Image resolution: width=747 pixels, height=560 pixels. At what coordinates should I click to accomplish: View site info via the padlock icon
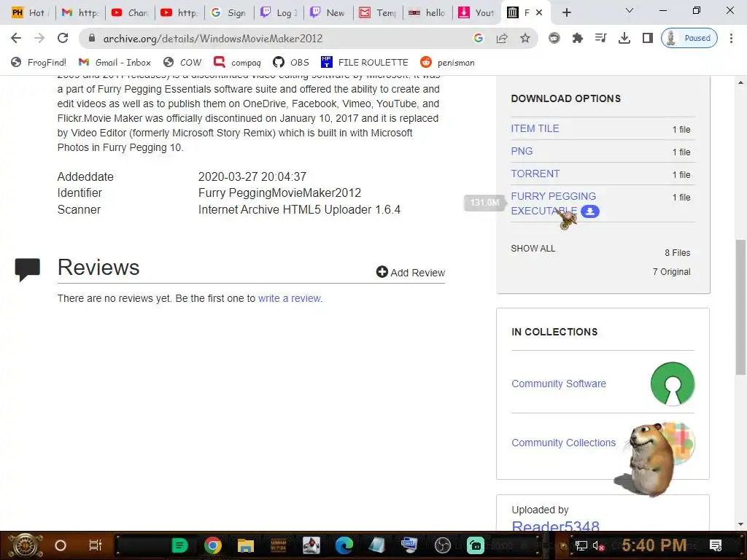92,38
